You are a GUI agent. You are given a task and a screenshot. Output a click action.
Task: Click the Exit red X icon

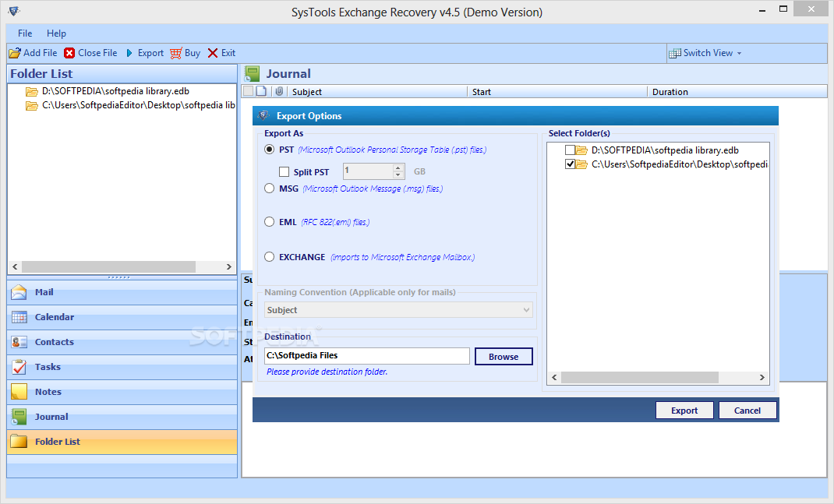[x=213, y=53]
